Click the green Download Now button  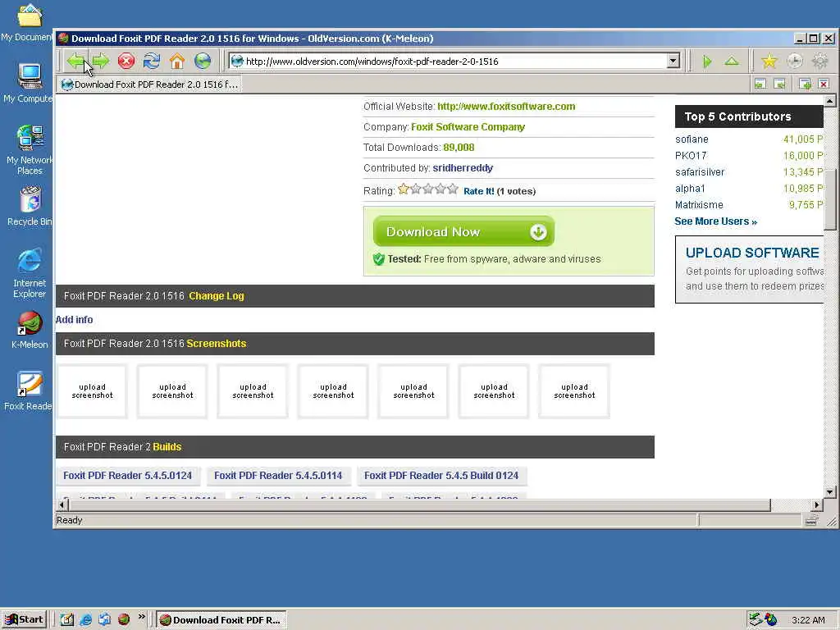click(x=463, y=231)
